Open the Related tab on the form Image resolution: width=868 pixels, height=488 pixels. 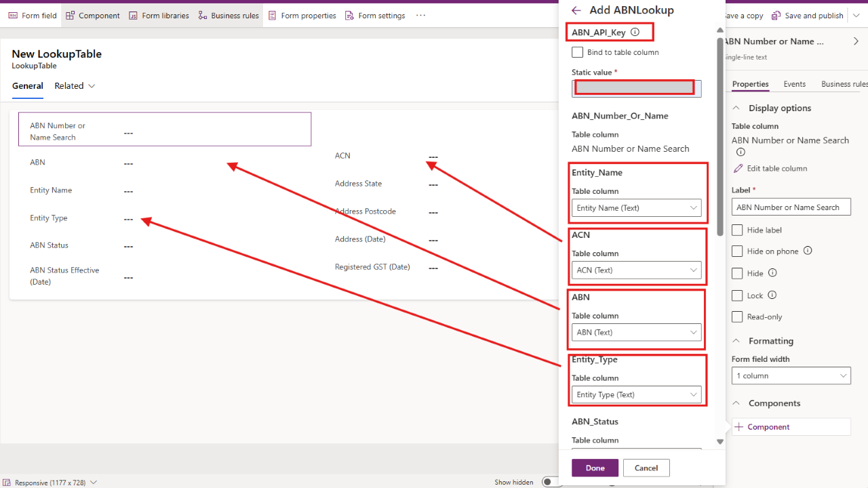(x=75, y=86)
